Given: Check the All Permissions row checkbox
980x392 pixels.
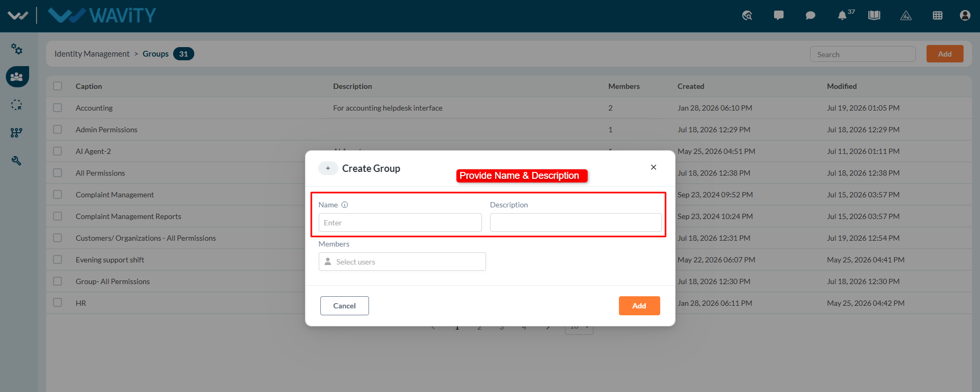Looking at the screenshot, I should [58, 173].
